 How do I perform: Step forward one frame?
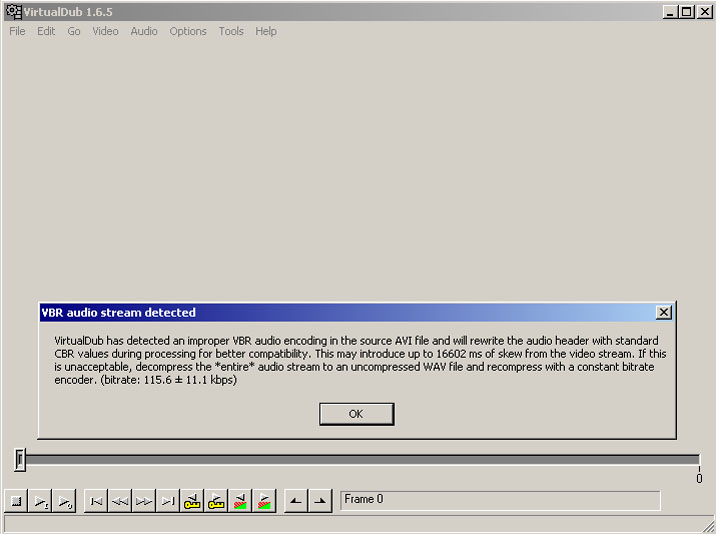pos(144,501)
